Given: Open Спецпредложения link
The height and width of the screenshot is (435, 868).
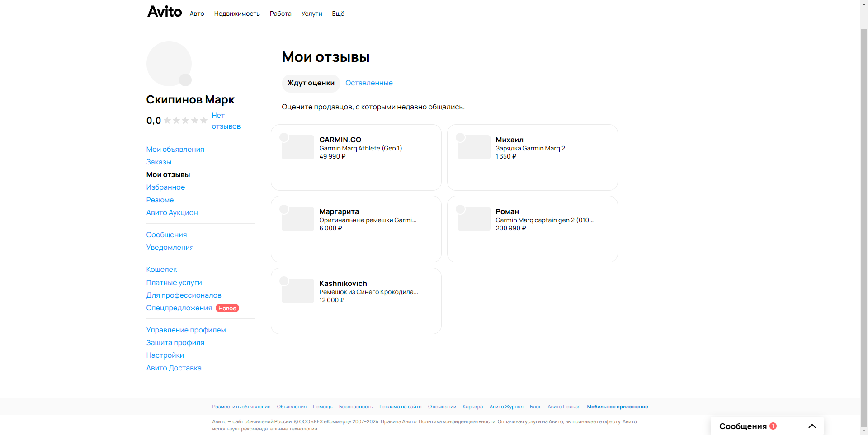Looking at the screenshot, I should [179, 308].
